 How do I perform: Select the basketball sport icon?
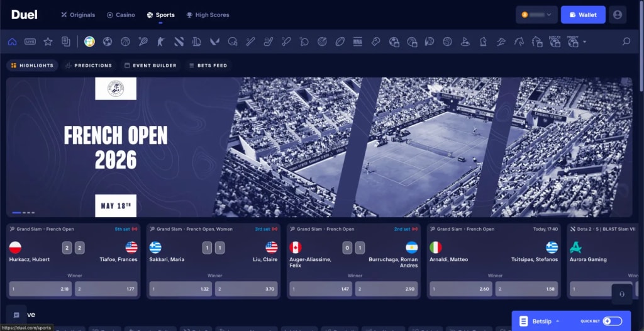125,42
